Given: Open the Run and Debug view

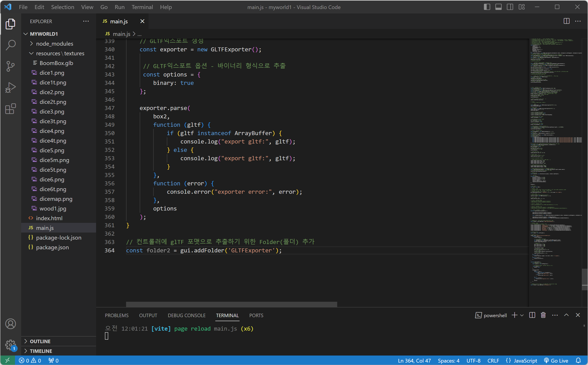Looking at the screenshot, I should (10, 87).
